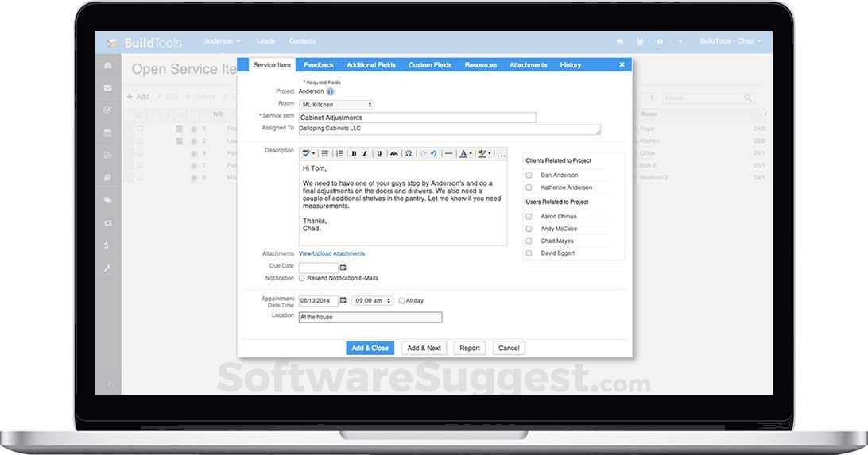Screen dimensions: 868x455
Task: Open the settings gear in the top bar
Action: pos(660,42)
